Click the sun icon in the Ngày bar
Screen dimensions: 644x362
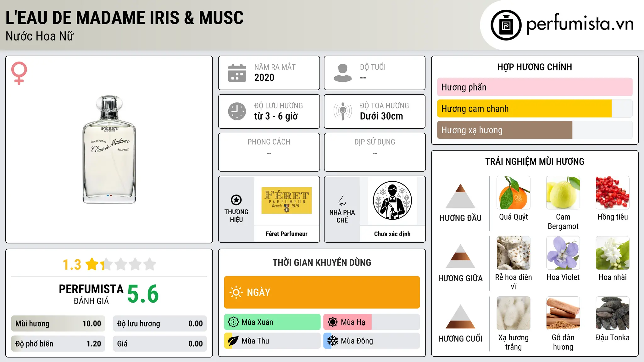(x=236, y=292)
